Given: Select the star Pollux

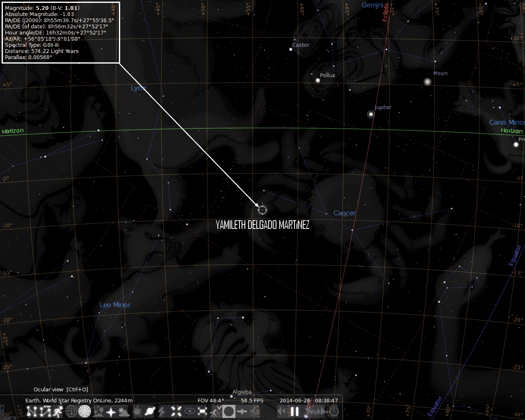Looking at the screenshot, I should [318, 80].
